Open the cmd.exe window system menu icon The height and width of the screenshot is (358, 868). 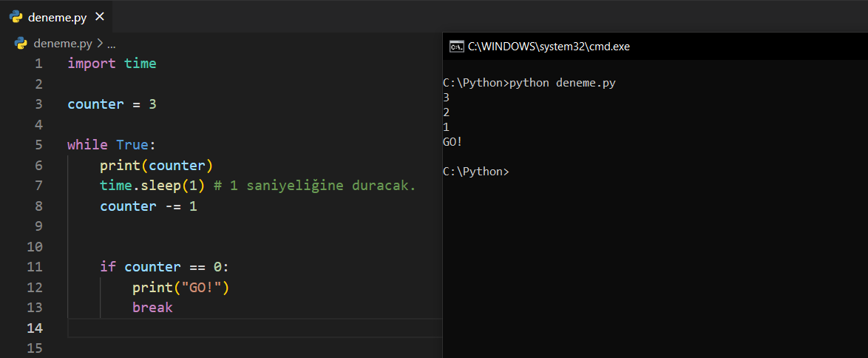[456, 47]
